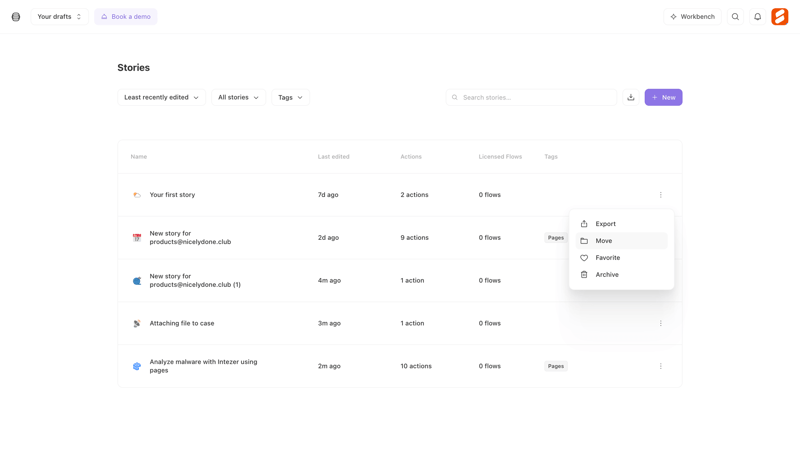
Task: Open three-dot menu for Attaching file to case
Action: pyautogui.click(x=661, y=324)
